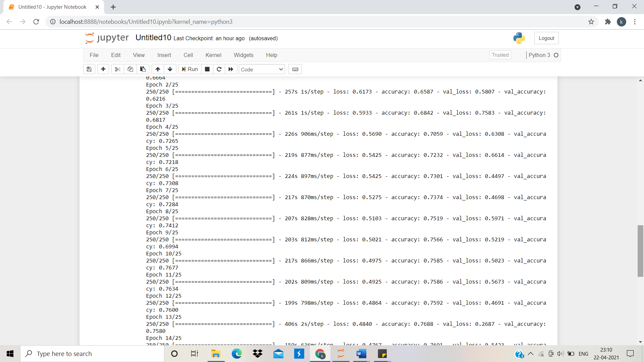This screenshot has height=362, width=644.
Task: Open Microsoft Word from the taskbar
Action: pyautogui.click(x=361, y=354)
